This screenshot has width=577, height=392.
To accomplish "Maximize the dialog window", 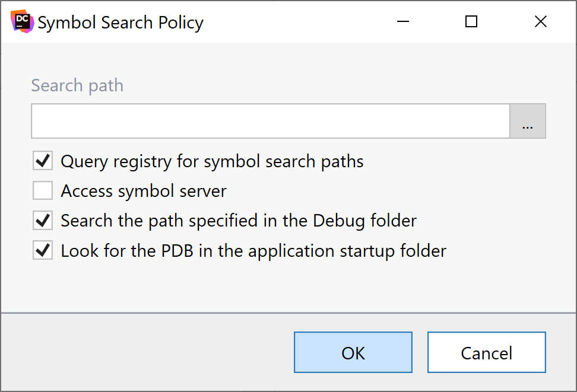I will (471, 21).
